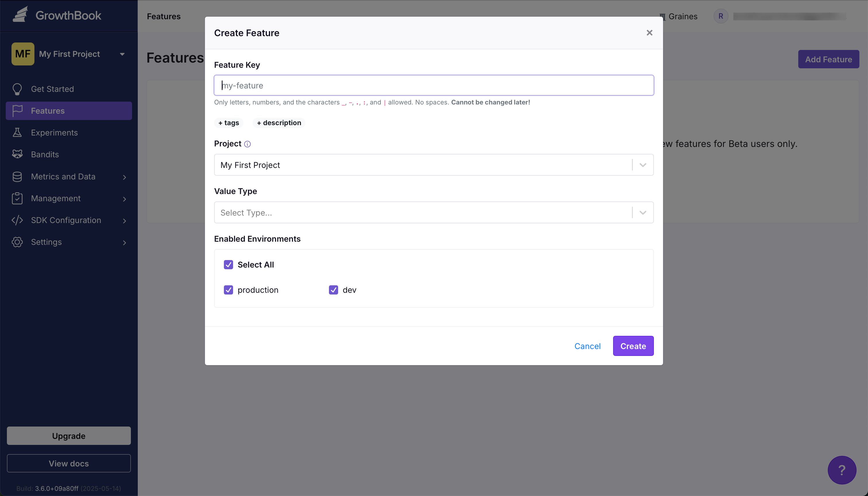Go to Experiments in sidebar

pyautogui.click(x=69, y=133)
